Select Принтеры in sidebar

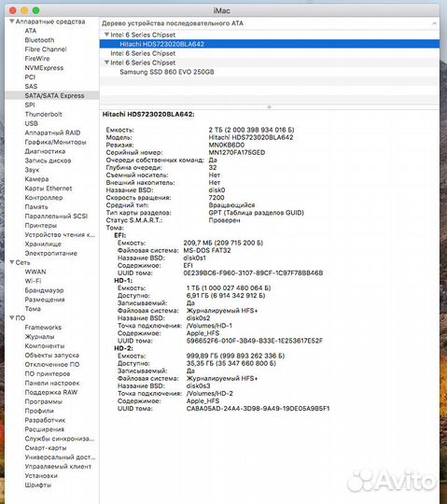41,225
